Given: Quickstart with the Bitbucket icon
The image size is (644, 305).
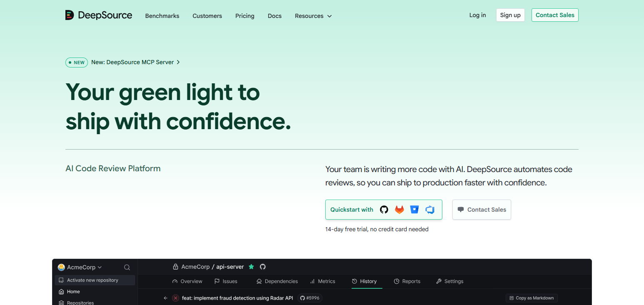Looking at the screenshot, I should pos(414,210).
